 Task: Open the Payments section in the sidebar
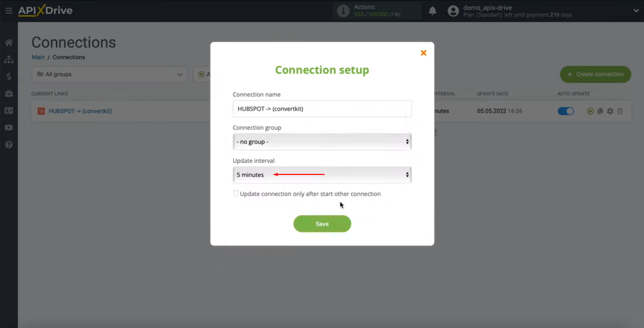[9, 77]
